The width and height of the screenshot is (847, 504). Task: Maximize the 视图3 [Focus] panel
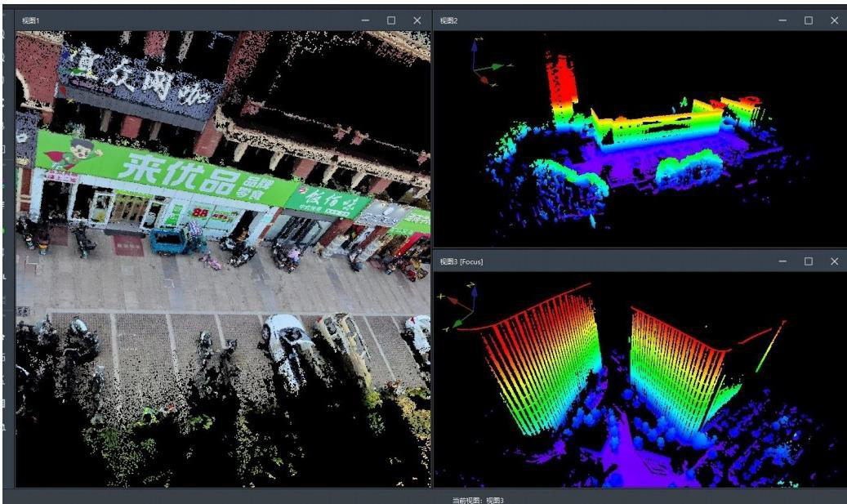809,261
